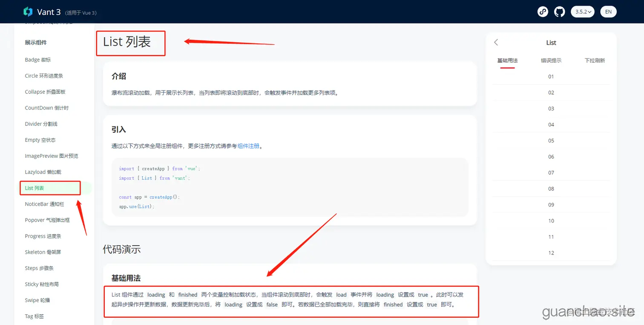Click list row 12 in simulator

551,253
